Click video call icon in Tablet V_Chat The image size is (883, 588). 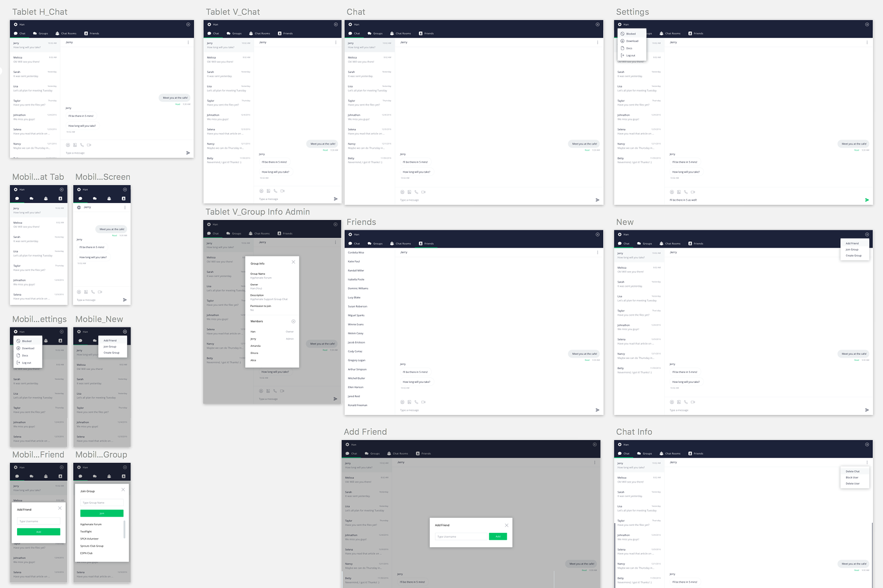click(x=282, y=191)
